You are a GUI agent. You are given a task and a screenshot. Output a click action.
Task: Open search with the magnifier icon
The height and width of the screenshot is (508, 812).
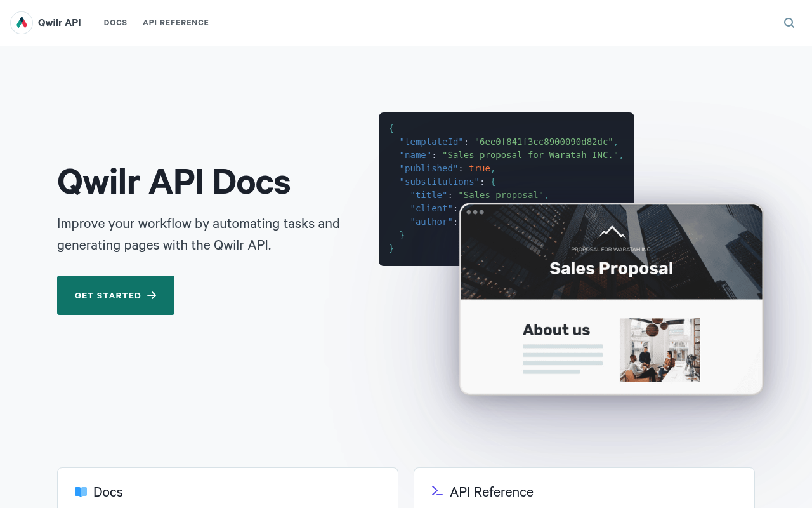click(x=789, y=23)
